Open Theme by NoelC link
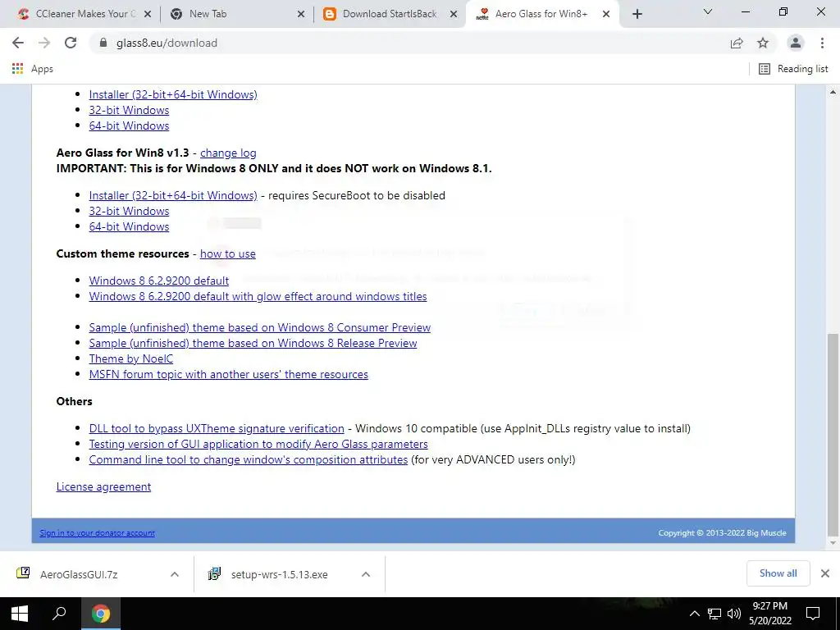840x630 pixels. 130,359
